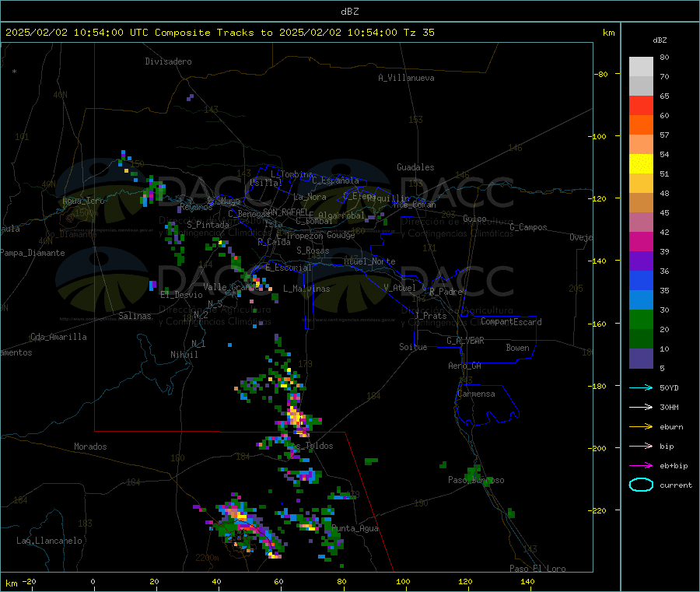Click the magenta eb+bip arrow legend icon
This screenshot has width=700, height=592.
click(x=641, y=466)
